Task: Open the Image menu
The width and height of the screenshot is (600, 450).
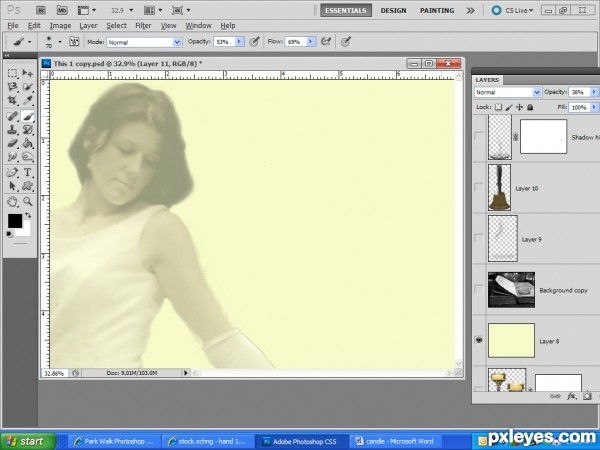Action: pyautogui.click(x=60, y=26)
